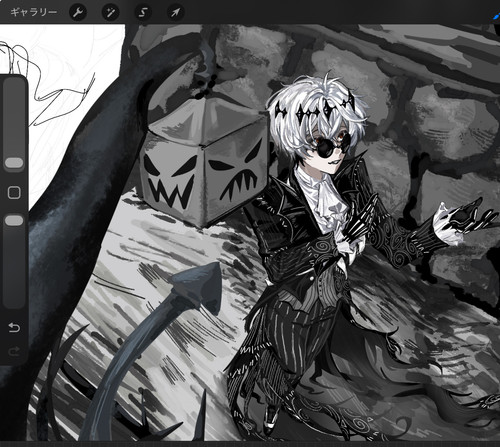Viewport: 500px width, 447px height.
Task: Open the Adjustments magic wand menu
Action: [110, 13]
